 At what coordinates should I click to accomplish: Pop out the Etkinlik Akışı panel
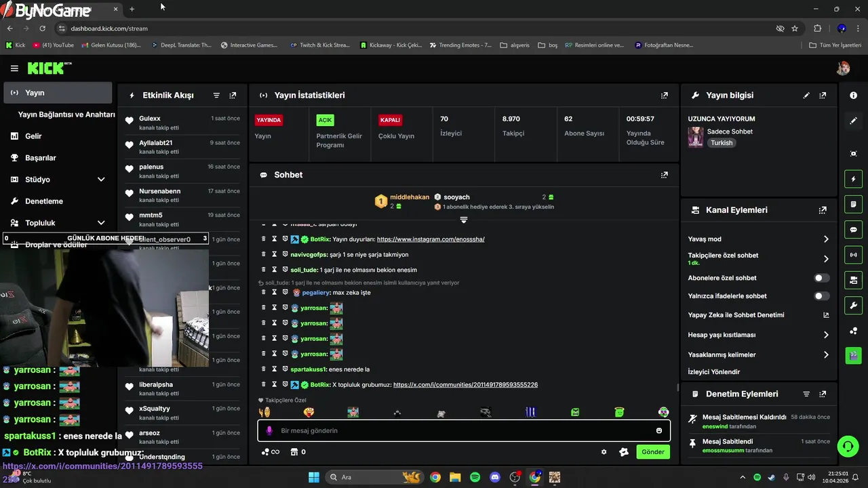pos(233,96)
